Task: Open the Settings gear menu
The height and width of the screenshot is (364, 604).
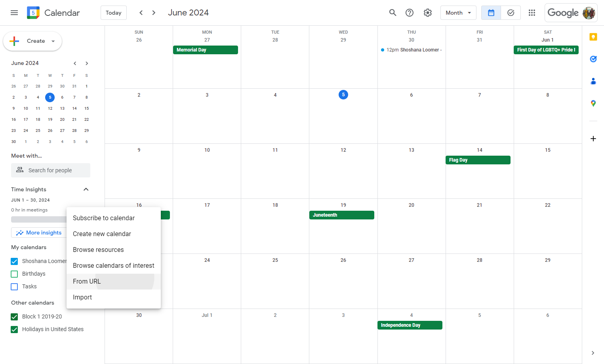Action: coord(428,13)
